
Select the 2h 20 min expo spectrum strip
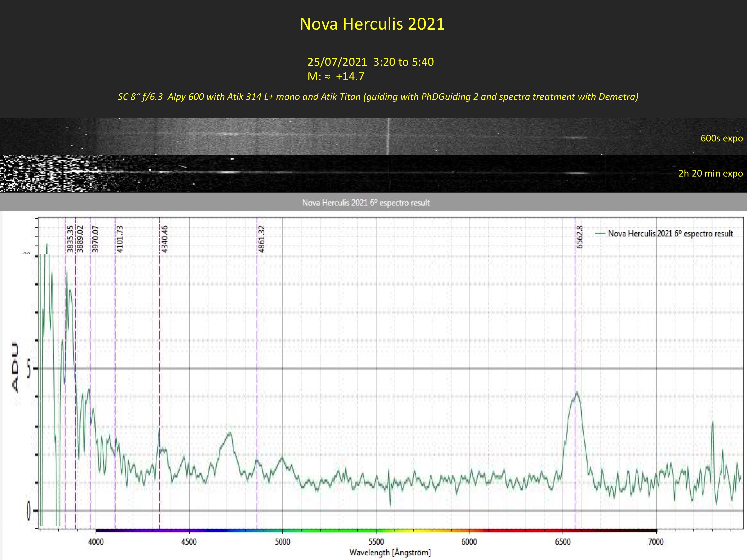click(x=338, y=174)
